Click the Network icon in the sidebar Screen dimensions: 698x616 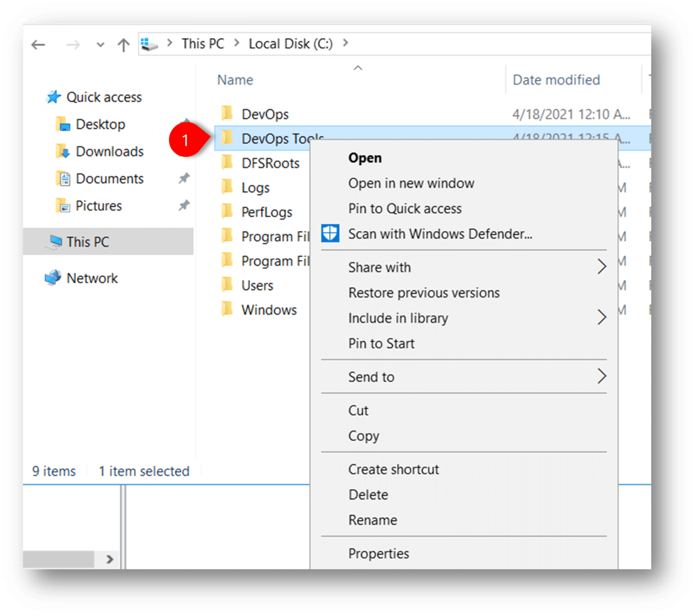(53, 278)
